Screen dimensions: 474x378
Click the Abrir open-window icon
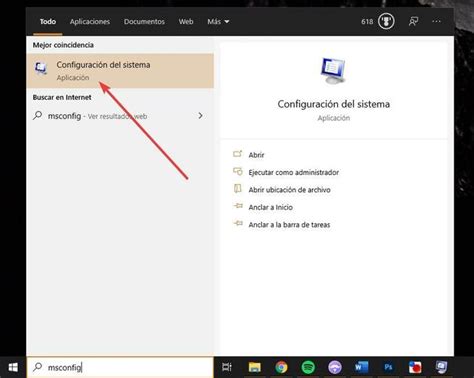(x=238, y=154)
